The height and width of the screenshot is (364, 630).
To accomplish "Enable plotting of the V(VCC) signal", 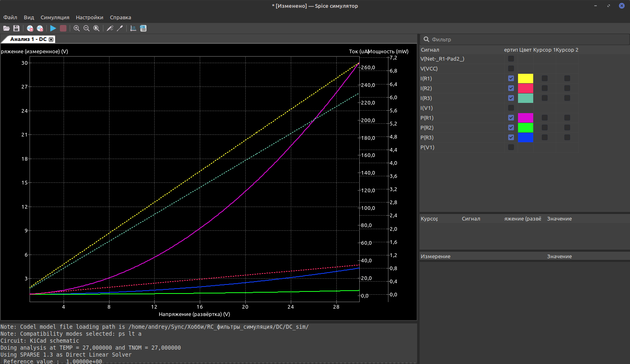I will click(x=511, y=68).
